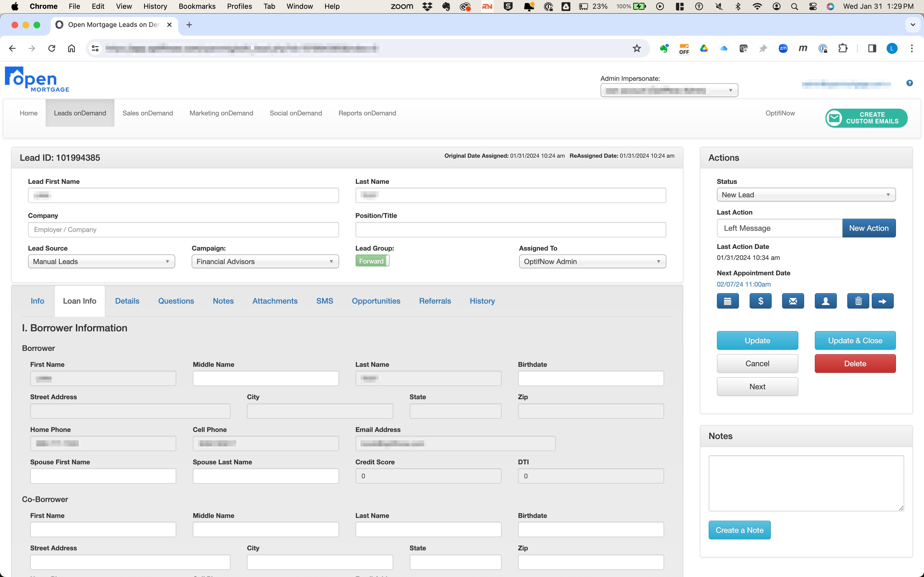Click the person contact icon button
The image size is (924, 577).
[826, 301]
